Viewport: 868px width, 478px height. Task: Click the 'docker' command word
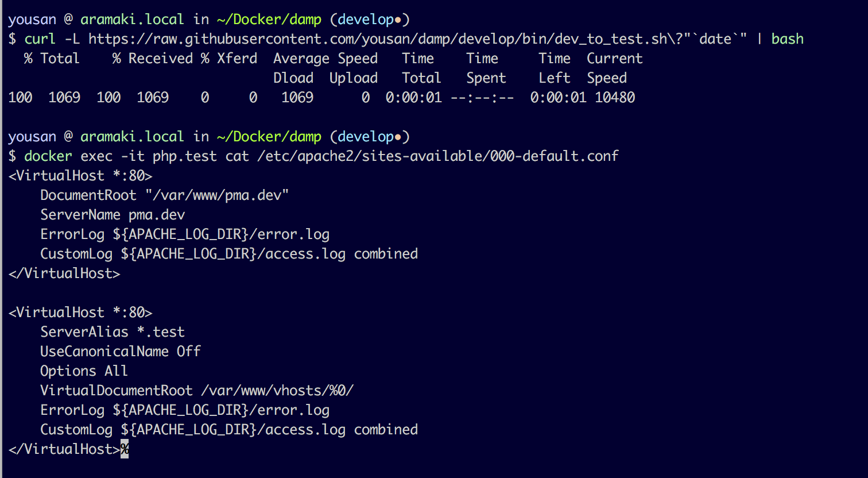click(48, 156)
